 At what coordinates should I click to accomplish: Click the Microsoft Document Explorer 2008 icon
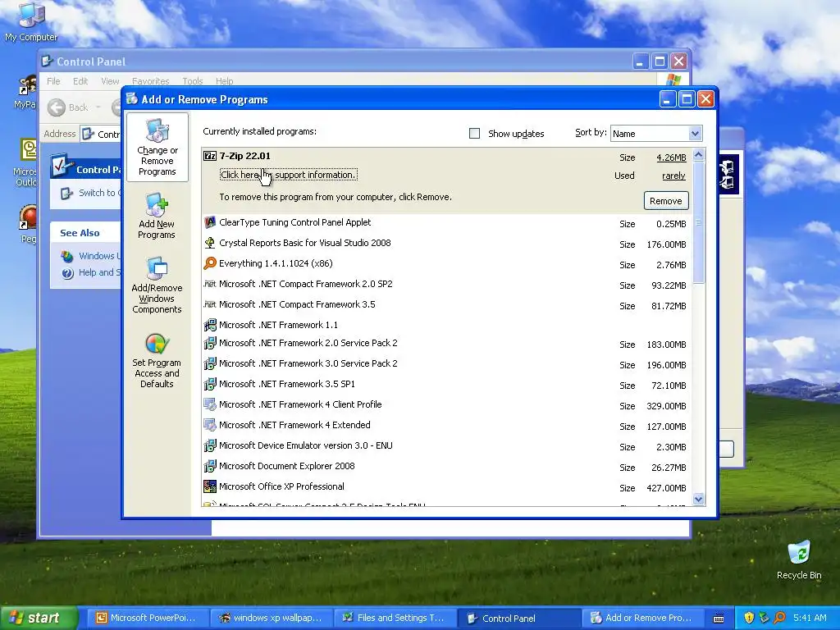[210, 466]
